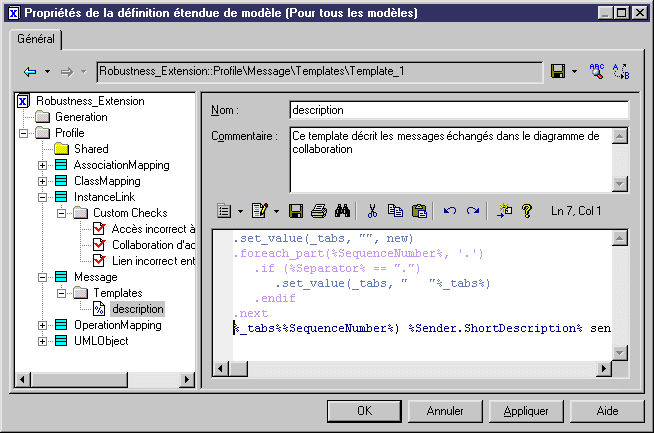Open Find with the binoculars icon
Screen dimensions: 654x433
point(341,211)
